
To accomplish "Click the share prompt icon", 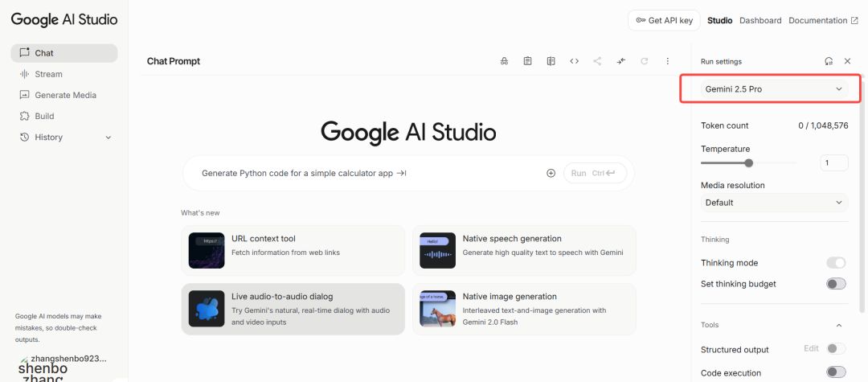I will click(x=597, y=61).
